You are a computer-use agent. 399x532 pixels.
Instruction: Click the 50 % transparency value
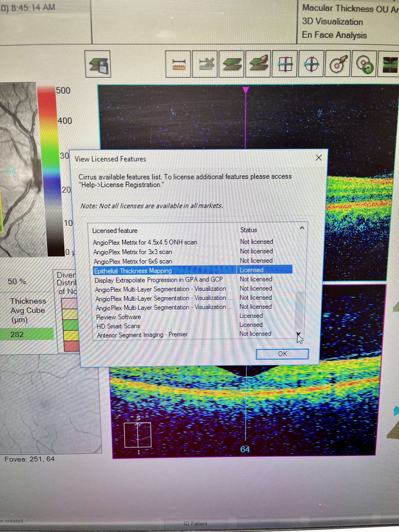[17, 281]
